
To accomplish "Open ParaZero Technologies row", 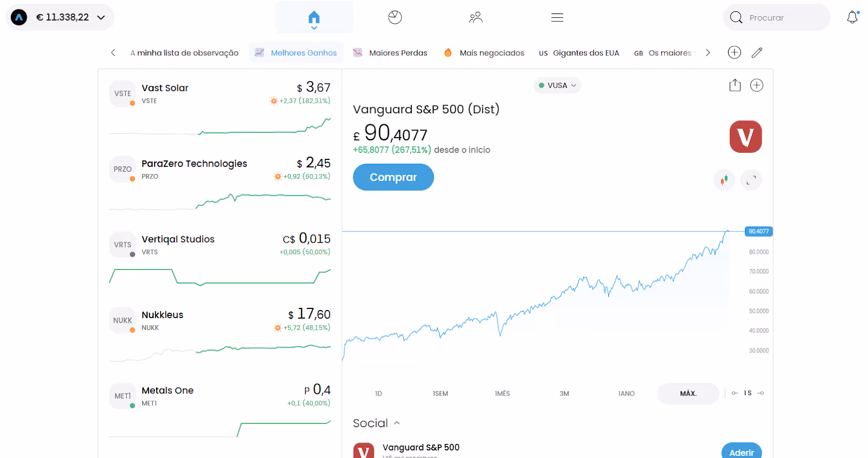I will (220, 183).
